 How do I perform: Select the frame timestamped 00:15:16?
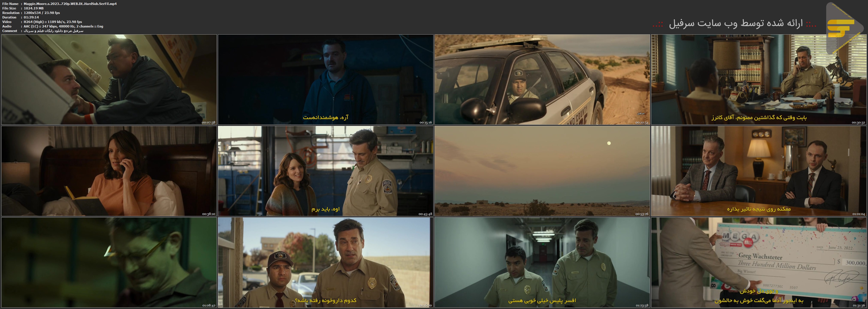[326, 80]
